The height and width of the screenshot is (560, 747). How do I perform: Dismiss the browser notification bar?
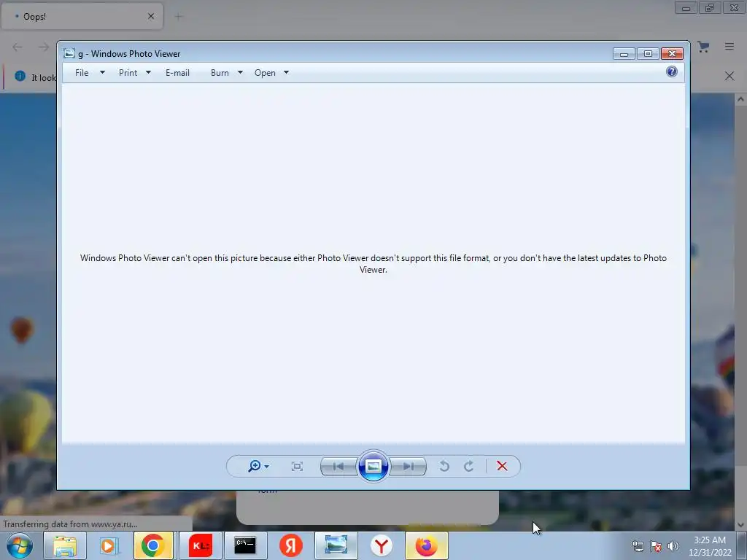[x=729, y=76]
